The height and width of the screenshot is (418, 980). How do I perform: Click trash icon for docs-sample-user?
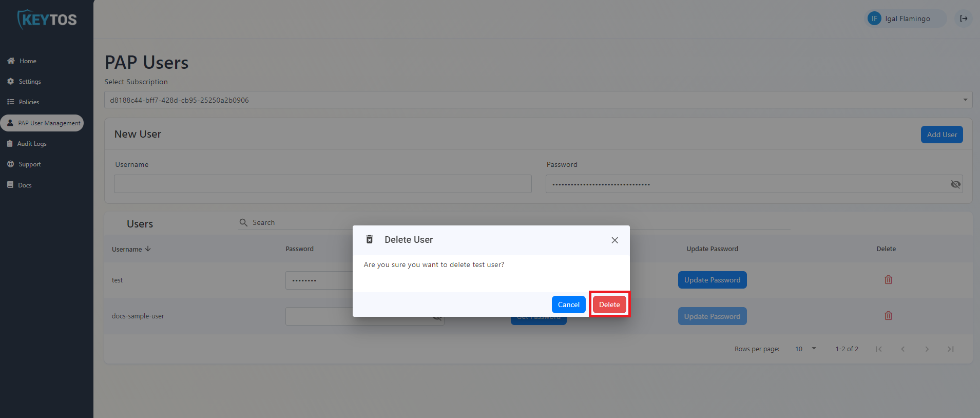(x=888, y=316)
